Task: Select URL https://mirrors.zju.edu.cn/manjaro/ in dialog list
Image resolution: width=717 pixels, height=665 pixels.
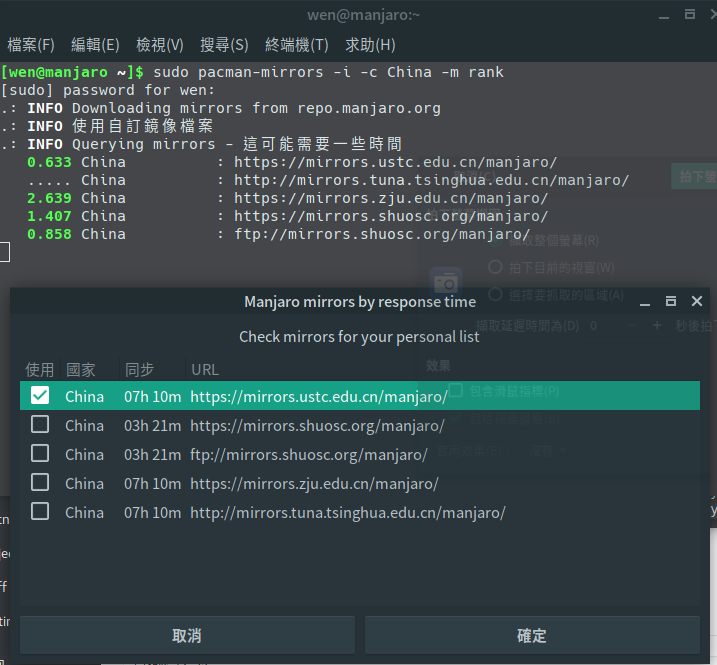Action: pyautogui.click(x=314, y=483)
